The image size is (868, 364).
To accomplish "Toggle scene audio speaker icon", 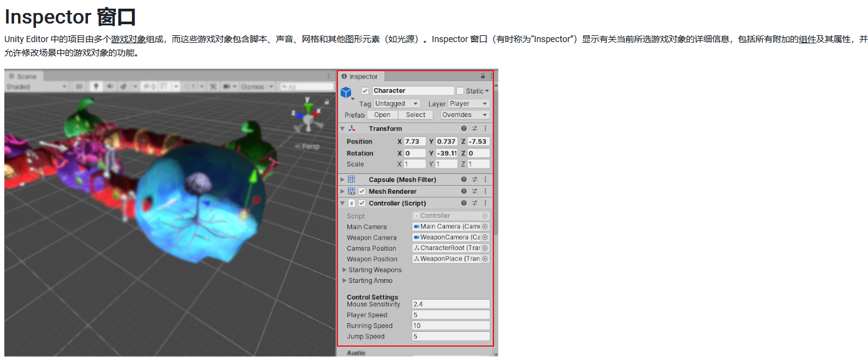I will pos(110,87).
